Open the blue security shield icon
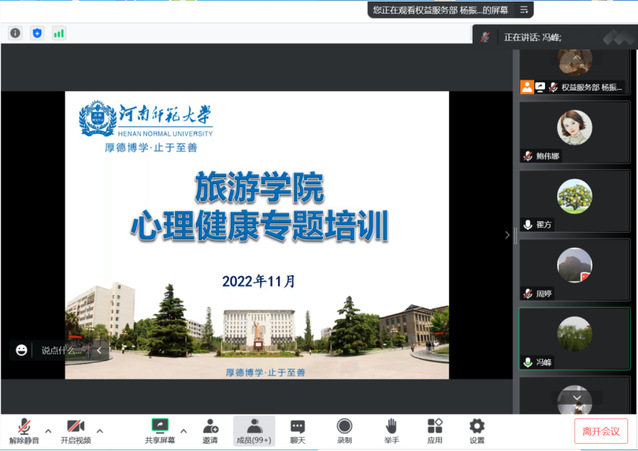 (x=37, y=33)
